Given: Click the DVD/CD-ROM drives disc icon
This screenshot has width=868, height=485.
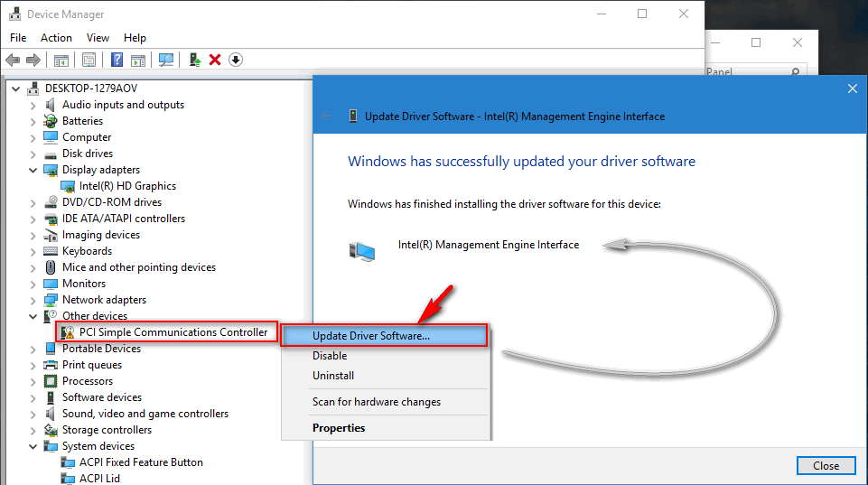Looking at the screenshot, I should tap(51, 202).
